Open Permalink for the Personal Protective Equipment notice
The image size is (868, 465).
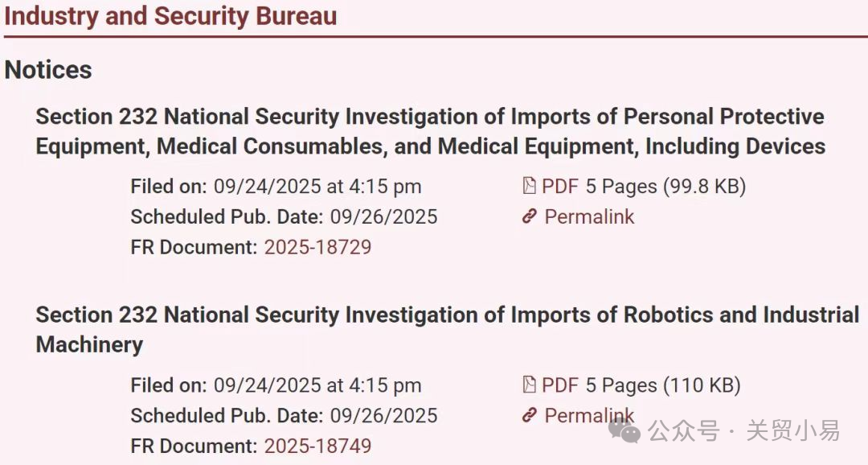click(x=589, y=217)
